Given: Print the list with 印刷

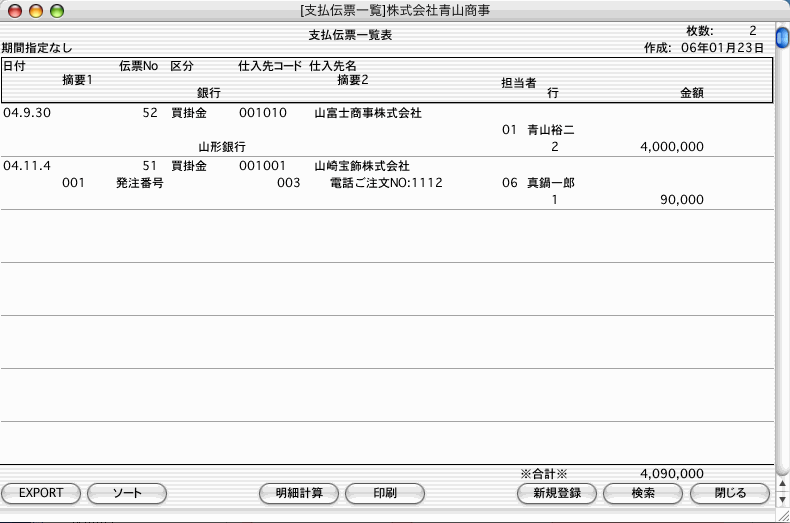Looking at the screenshot, I should pyautogui.click(x=385, y=493).
